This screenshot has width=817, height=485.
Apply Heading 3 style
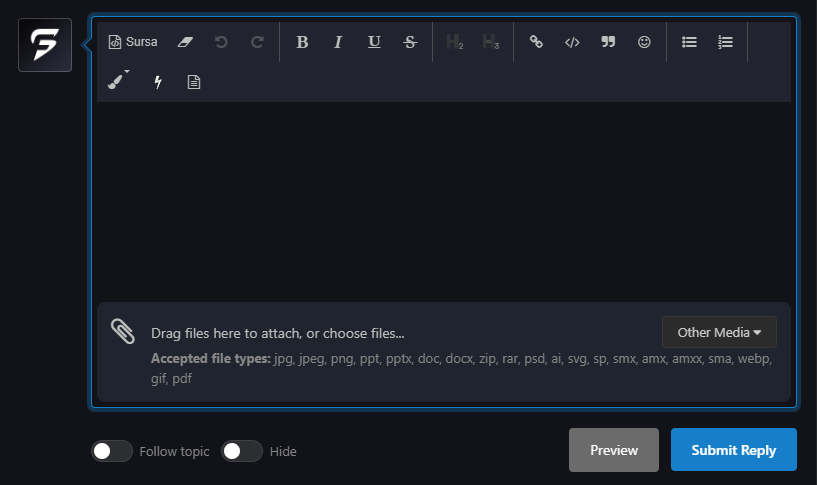click(491, 42)
